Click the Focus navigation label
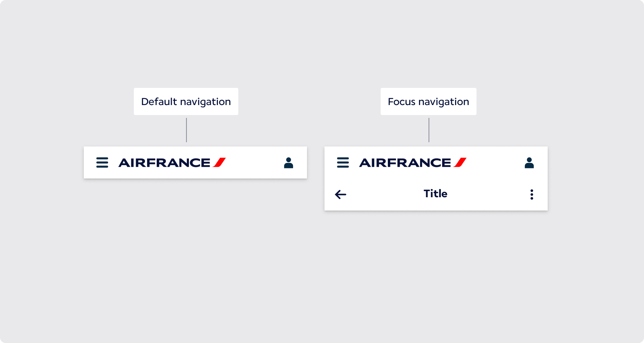 point(429,101)
